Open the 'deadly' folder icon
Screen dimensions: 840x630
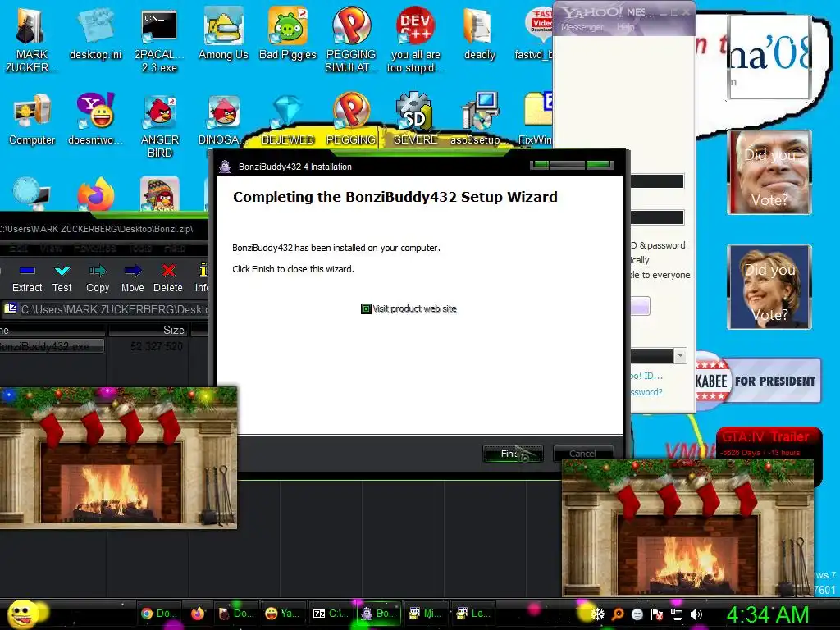[479, 33]
